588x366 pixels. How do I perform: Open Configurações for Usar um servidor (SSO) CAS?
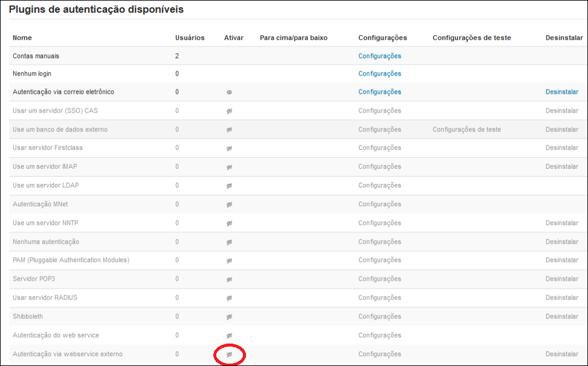tap(380, 111)
